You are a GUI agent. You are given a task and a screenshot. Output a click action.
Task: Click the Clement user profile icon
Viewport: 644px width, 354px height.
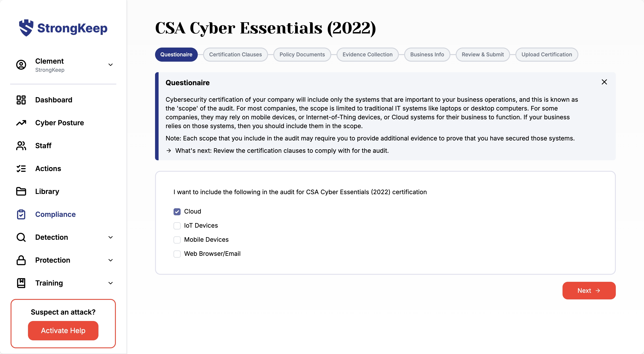click(21, 65)
